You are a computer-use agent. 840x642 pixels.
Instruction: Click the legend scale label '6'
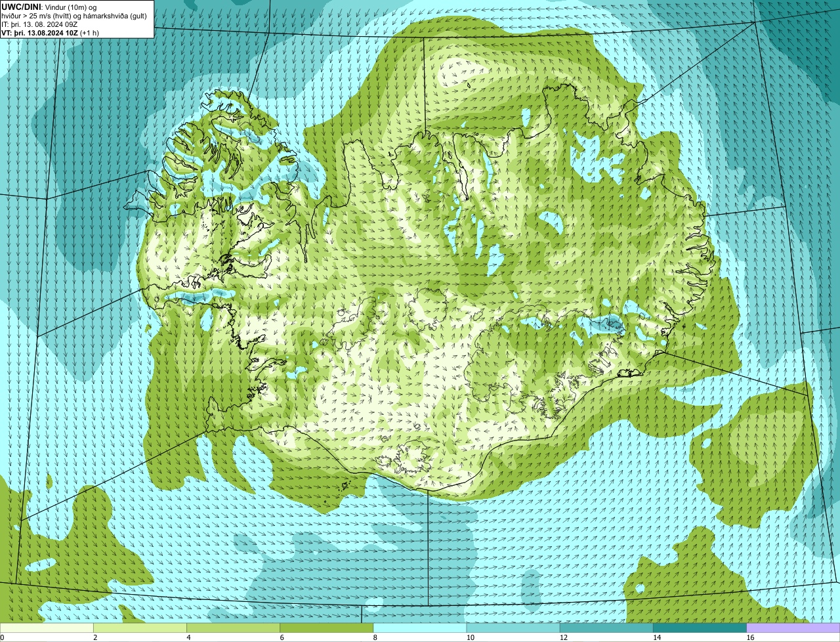coord(282,637)
